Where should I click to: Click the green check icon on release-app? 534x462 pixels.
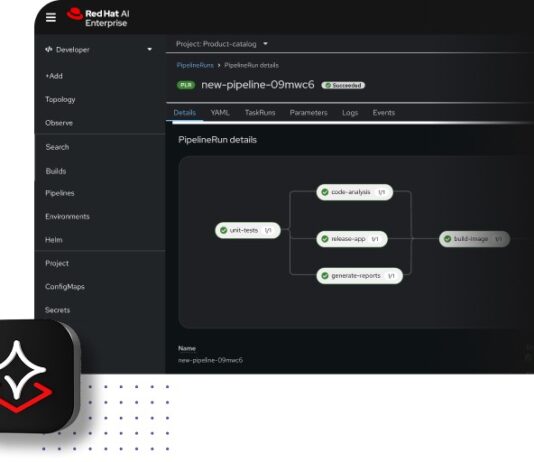pyautogui.click(x=325, y=239)
